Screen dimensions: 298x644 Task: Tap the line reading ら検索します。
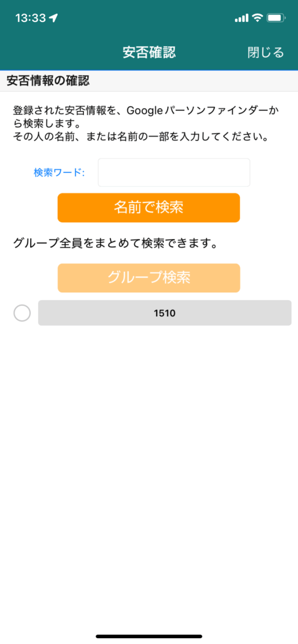point(47,124)
